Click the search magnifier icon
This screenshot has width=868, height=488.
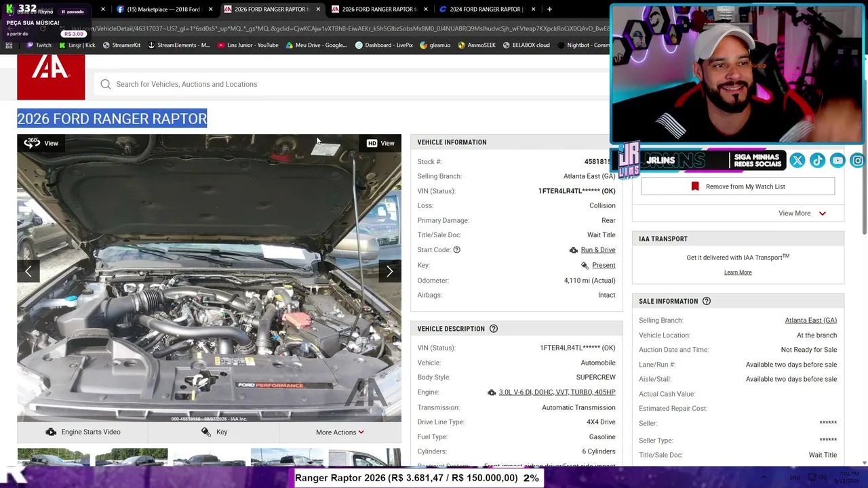[x=106, y=84]
